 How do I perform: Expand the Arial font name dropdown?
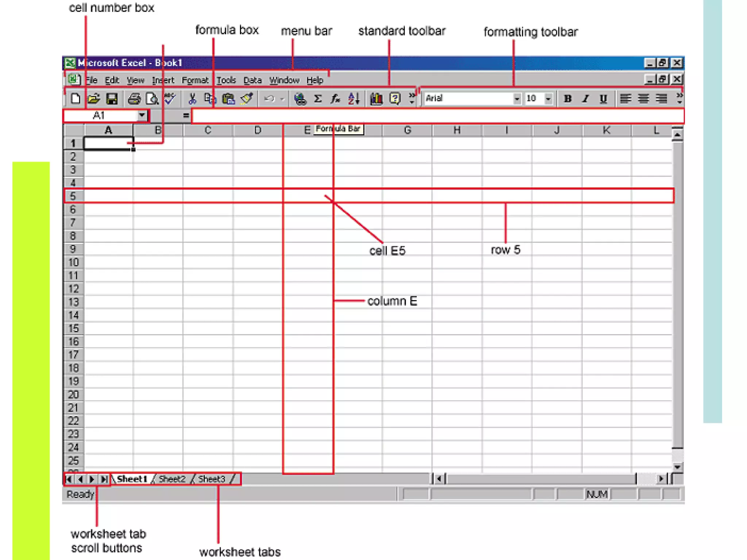point(516,98)
